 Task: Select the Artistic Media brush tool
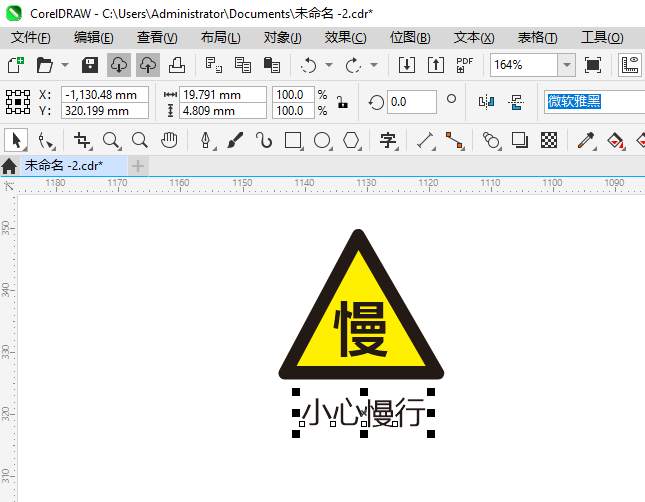tap(235, 140)
